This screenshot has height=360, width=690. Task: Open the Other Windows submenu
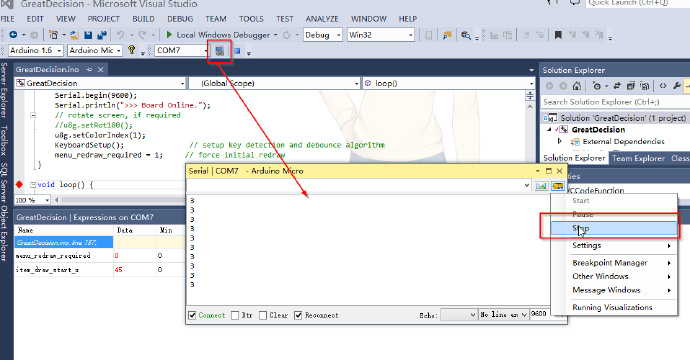coord(614,276)
